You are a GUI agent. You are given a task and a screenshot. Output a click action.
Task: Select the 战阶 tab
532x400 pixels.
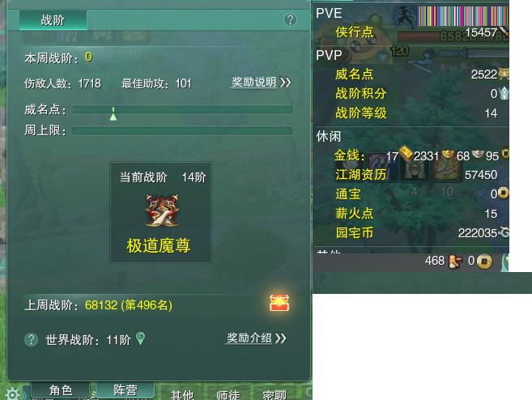coord(53,20)
